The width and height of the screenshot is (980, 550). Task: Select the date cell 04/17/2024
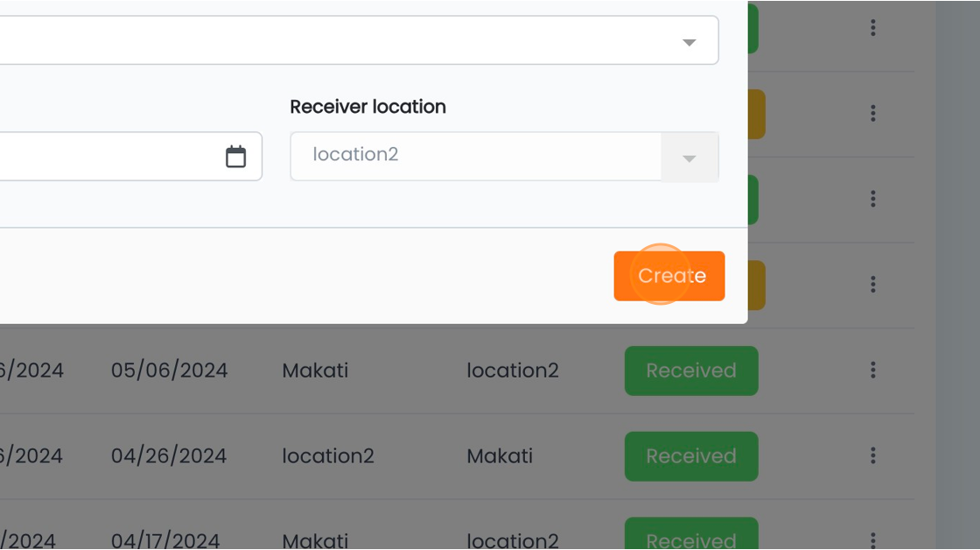(x=165, y=540)
